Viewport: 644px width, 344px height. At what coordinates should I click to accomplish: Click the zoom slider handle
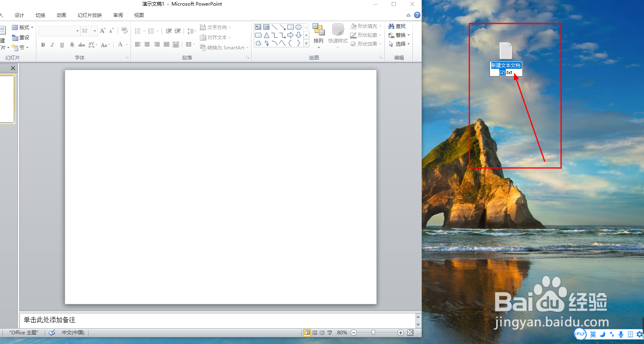click(373, 333)
